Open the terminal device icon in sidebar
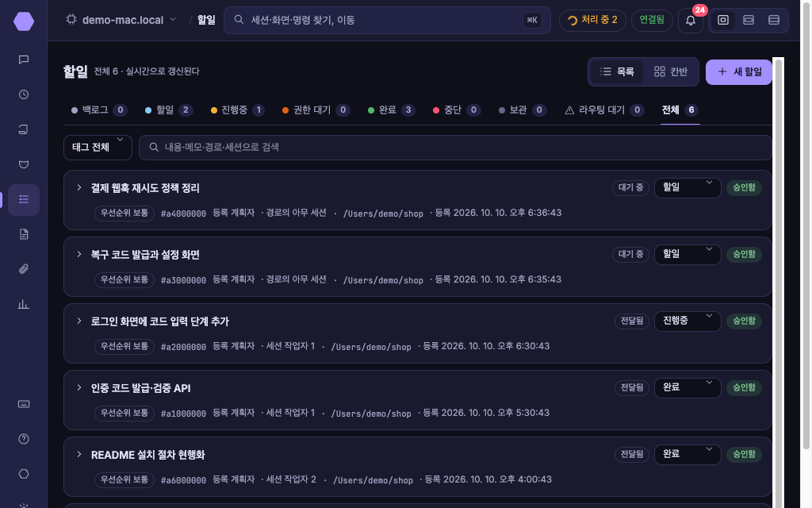Image resolution: width=812 pixels, height=508 pixels. [23, 129]
